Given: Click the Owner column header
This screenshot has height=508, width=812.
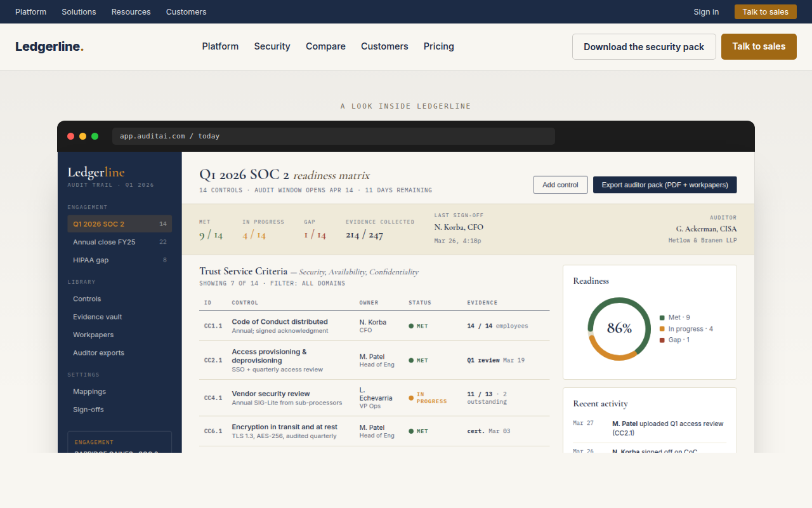Looking at the screenshot, I should click(369, 303).
